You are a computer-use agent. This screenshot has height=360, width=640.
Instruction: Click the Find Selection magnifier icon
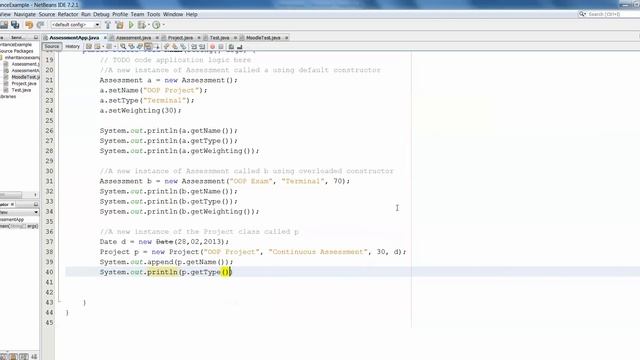tap(123, 47)
